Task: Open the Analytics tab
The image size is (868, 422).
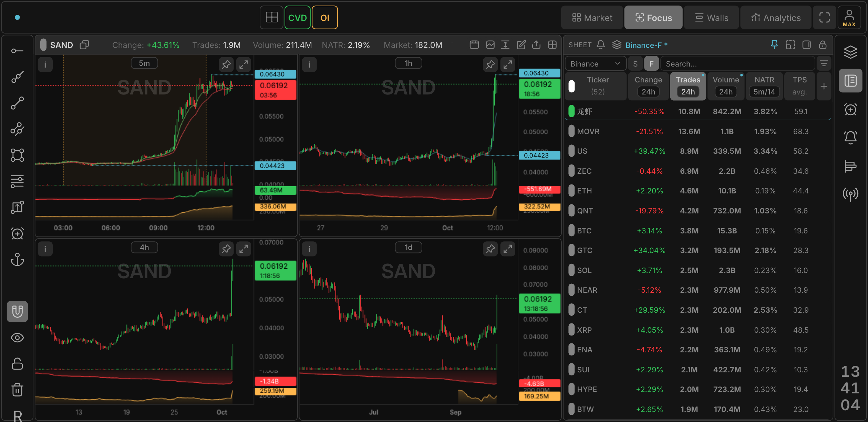Action: click(x=776, y=18)
